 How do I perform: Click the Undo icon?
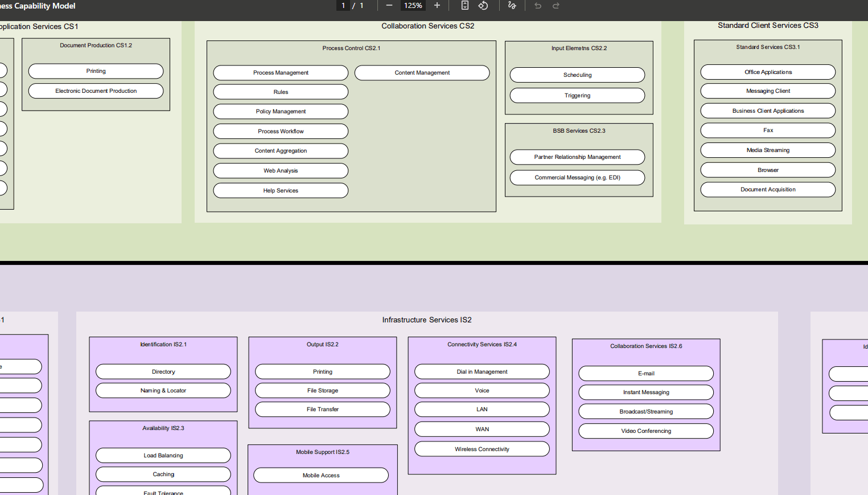point(537,6)
